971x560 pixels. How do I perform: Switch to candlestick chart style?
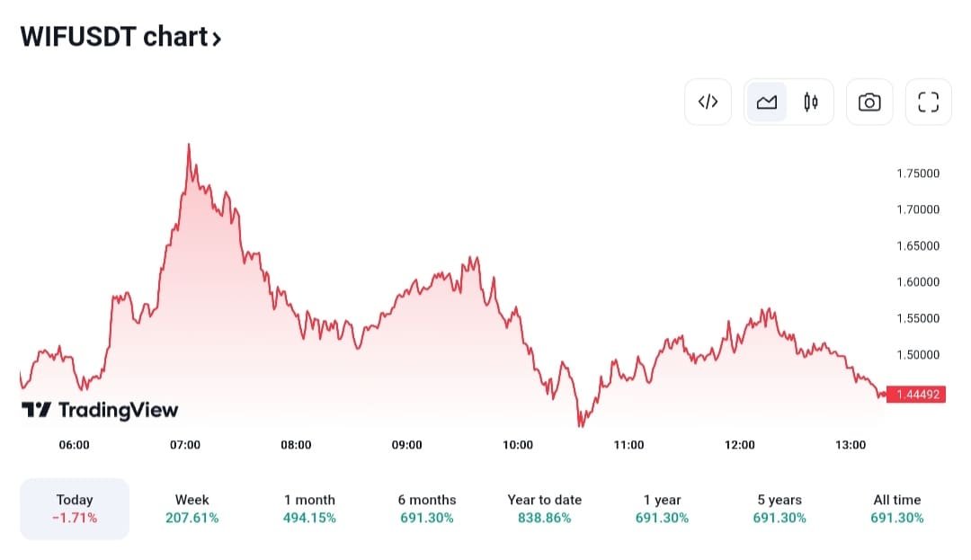[x=811, y=102]
